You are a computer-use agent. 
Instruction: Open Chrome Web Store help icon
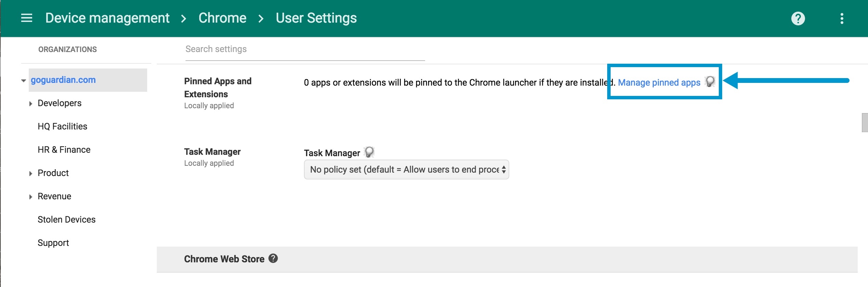(273, 258)
